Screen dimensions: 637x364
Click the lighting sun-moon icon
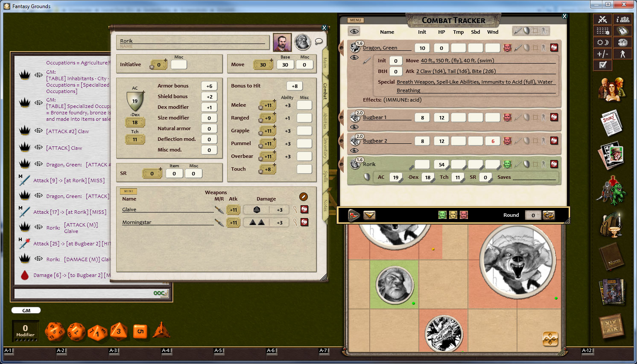pos(602,42)
